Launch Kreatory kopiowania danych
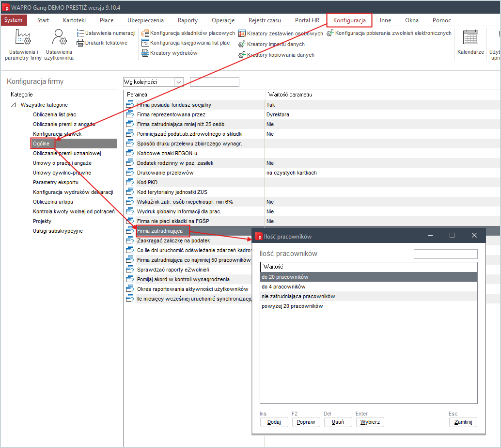 point(276,55)
